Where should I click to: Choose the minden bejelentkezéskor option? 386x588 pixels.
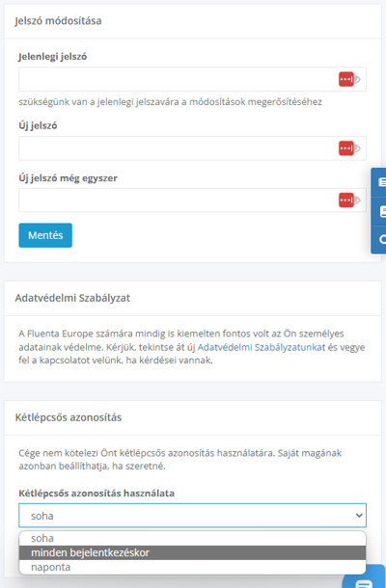coord(192,552)
